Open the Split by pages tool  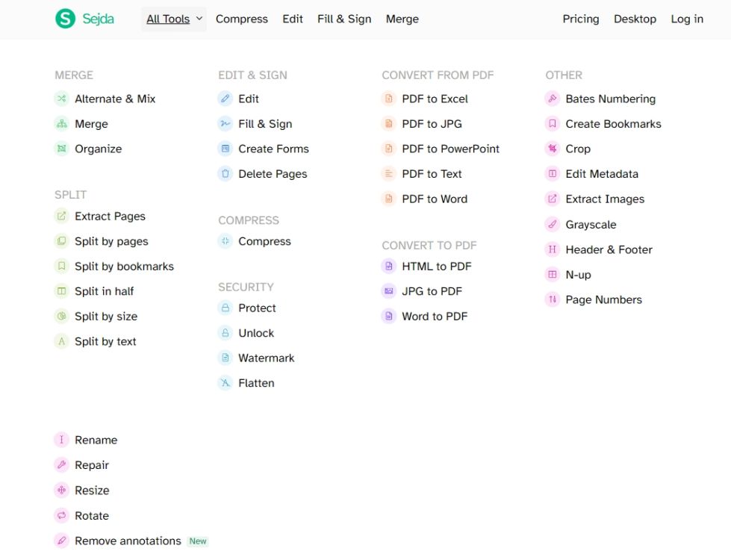click(x=102, y=241)
